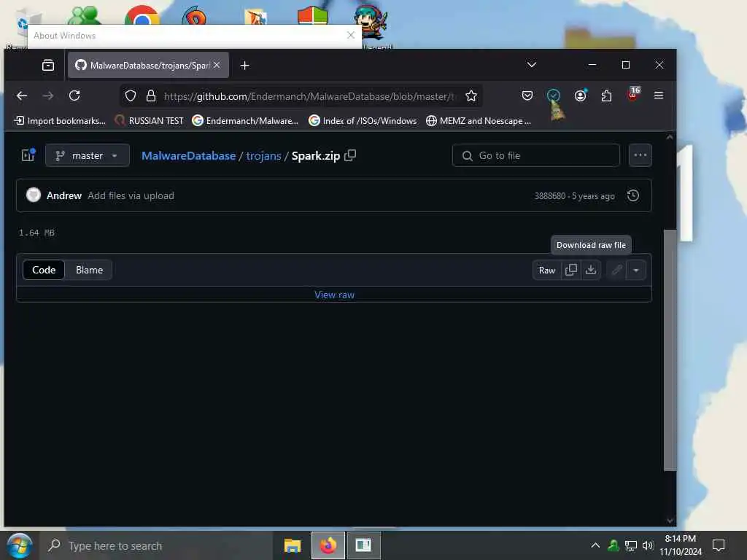Open the trojans folder link

click(x=263, y=156)
